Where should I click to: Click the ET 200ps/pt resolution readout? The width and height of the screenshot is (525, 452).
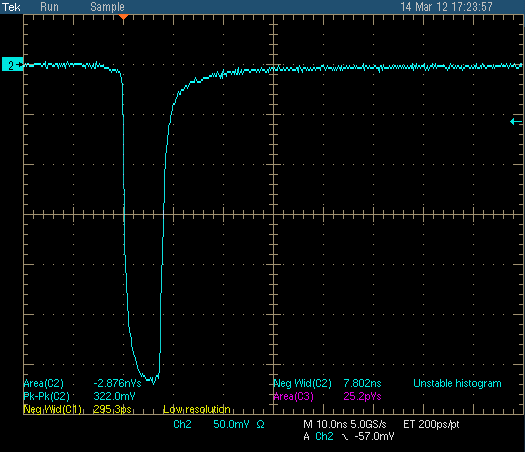click(x=431, y=425)
